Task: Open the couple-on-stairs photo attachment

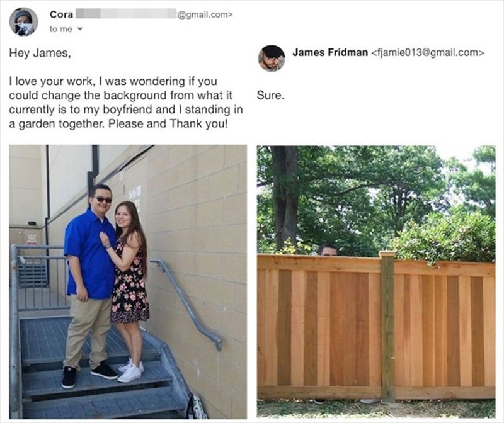Action: 128,282
